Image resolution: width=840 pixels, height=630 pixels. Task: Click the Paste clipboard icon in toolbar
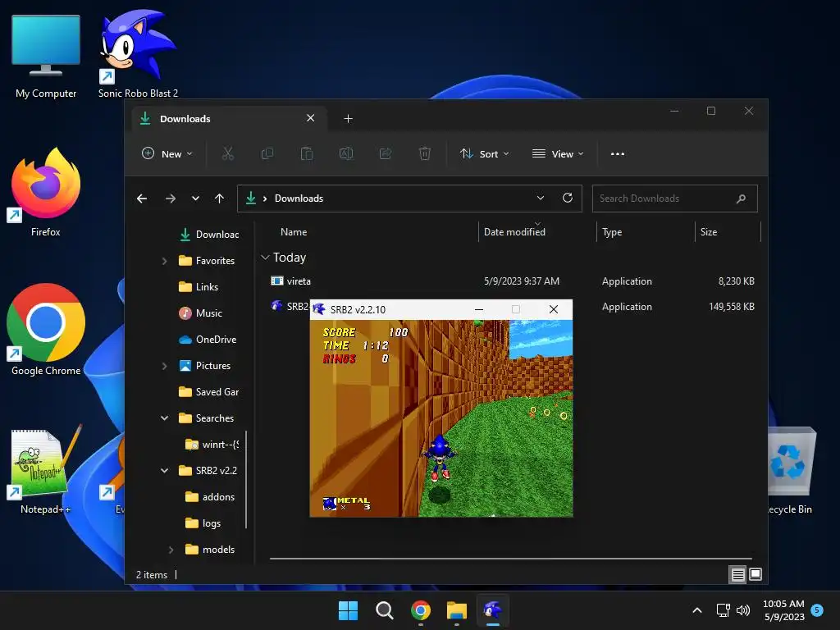tap(307, 153)
